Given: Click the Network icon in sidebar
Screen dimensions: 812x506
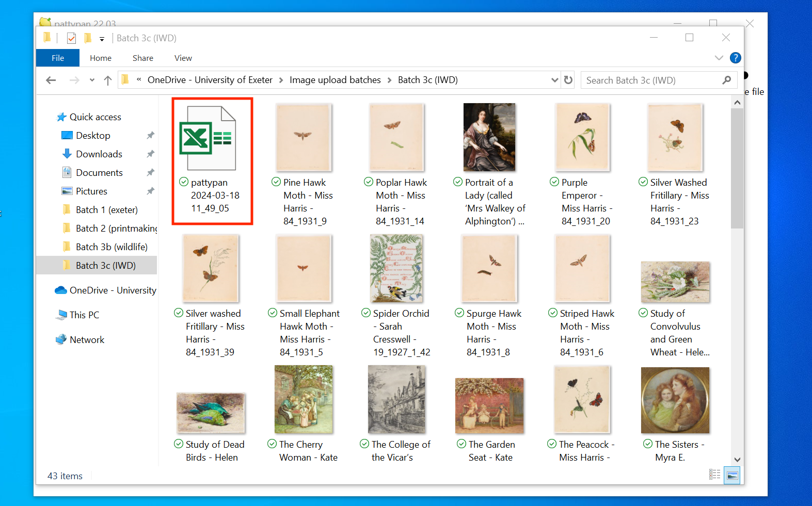Looking at the screenshot, I should coord(61,339).
